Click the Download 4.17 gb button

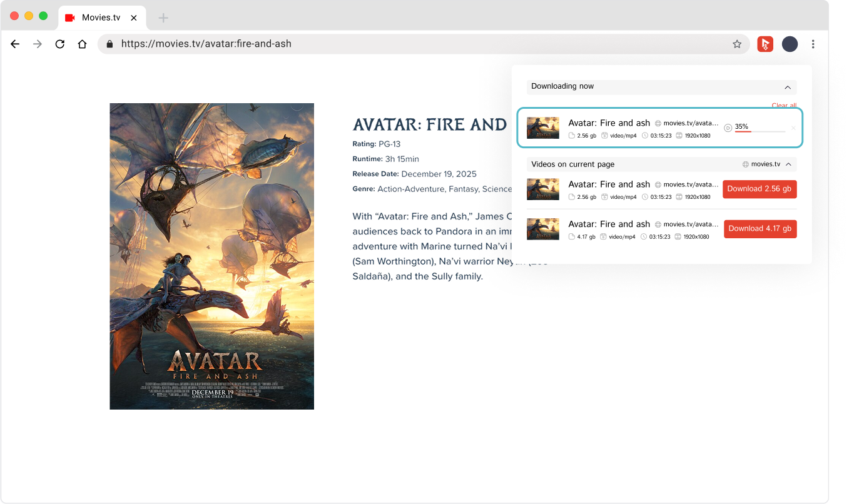[x=760, y=229]
